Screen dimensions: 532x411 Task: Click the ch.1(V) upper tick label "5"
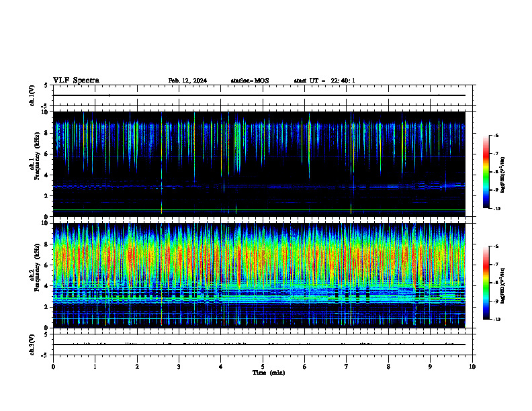coord(46,85)
